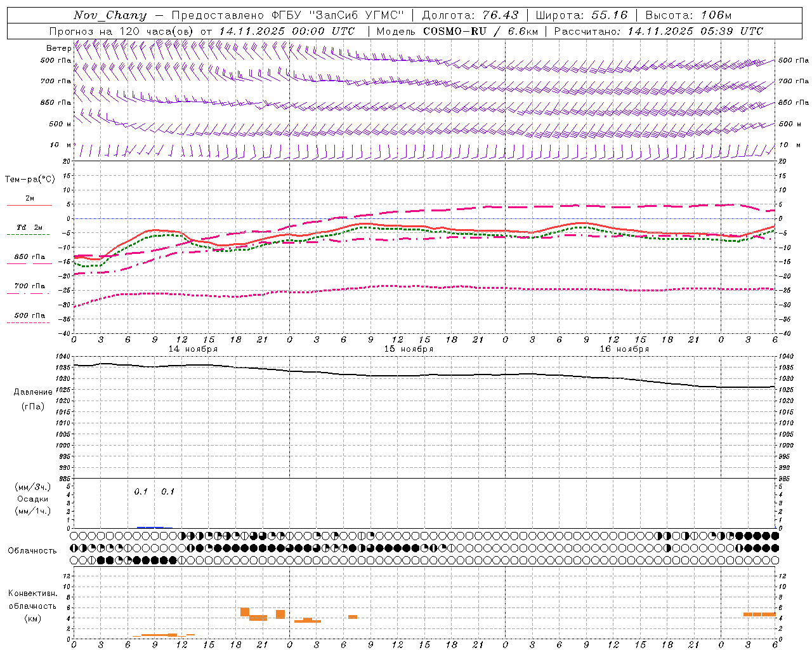Click the station name Nov_Chany
Screen dimensions: 812x650
[110, 15]
